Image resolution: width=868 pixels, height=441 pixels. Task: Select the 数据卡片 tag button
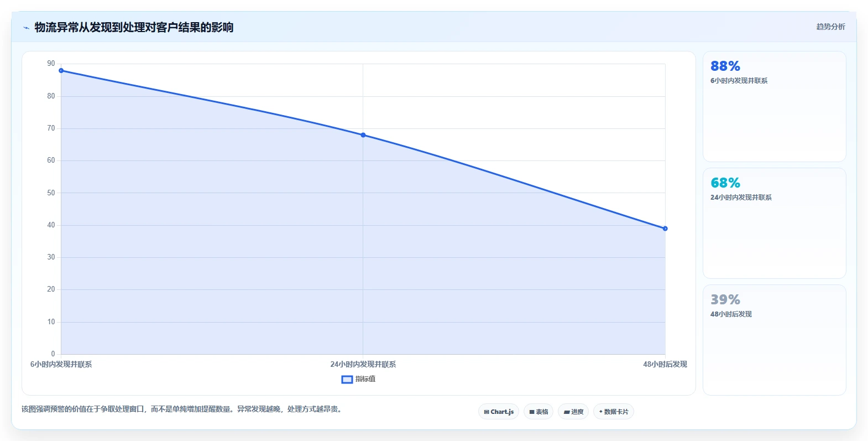pos(614,412)
